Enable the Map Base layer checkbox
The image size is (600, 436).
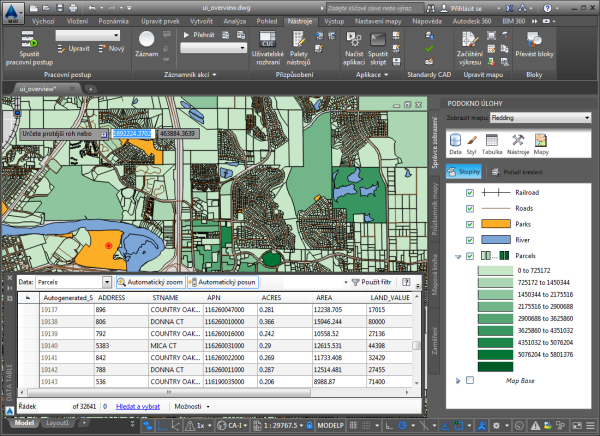click(471, 380)
